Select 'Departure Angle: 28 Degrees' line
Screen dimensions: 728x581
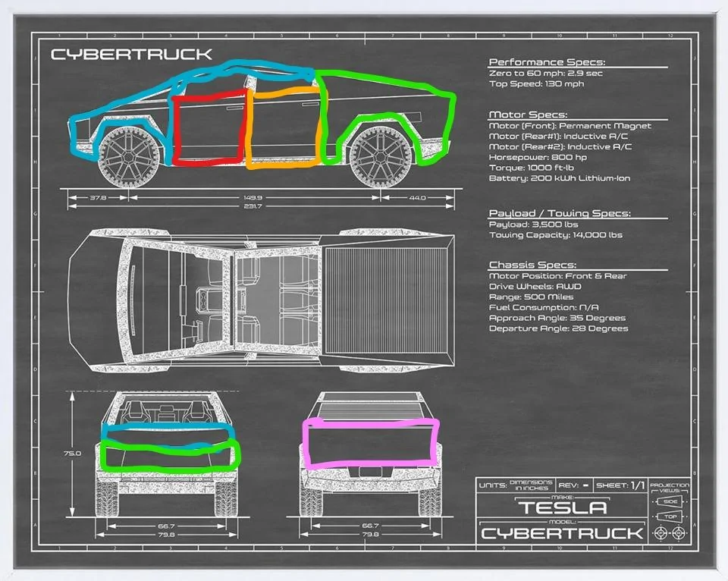click(559, 328)
